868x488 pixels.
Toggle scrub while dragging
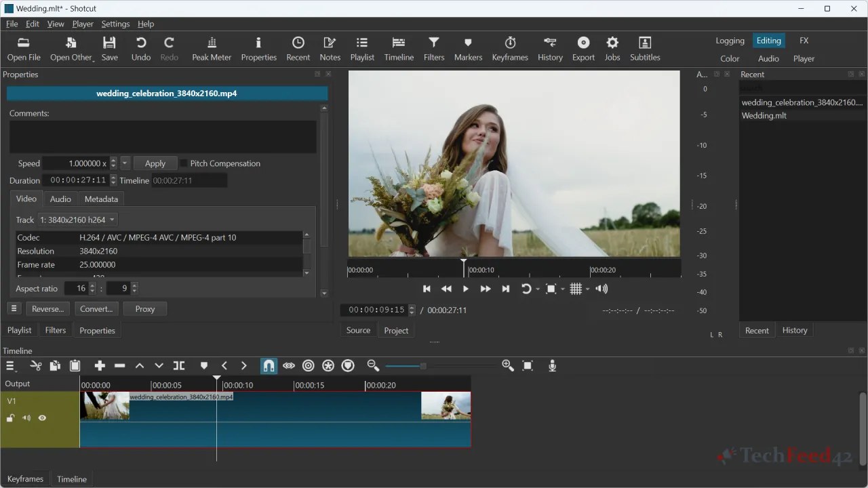coord(289,366)
